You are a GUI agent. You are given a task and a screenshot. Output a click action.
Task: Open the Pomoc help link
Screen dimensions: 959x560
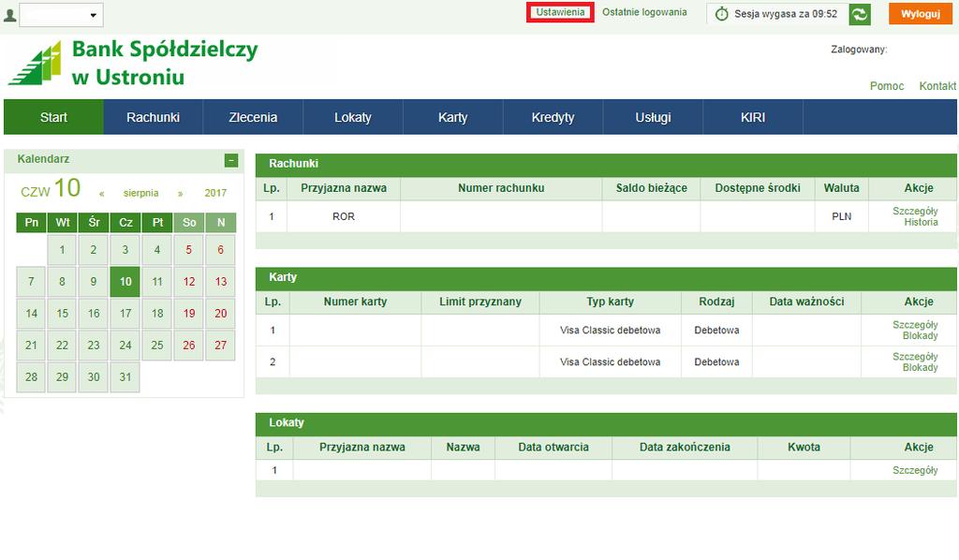click(886, 86)
